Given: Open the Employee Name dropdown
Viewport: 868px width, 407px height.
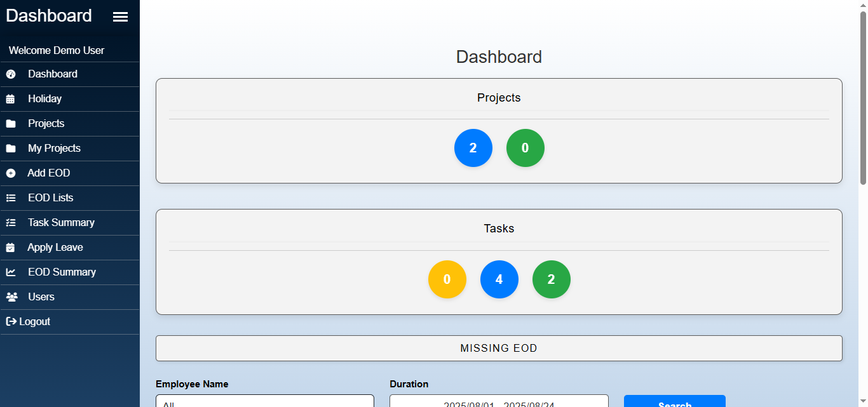Looking at the screenshot, I should point(264,402).
